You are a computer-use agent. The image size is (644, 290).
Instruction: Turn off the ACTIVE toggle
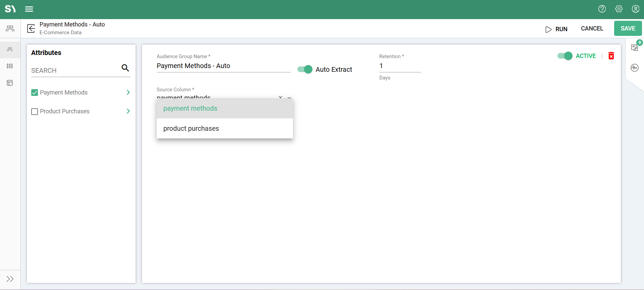(x=565, y=56)
